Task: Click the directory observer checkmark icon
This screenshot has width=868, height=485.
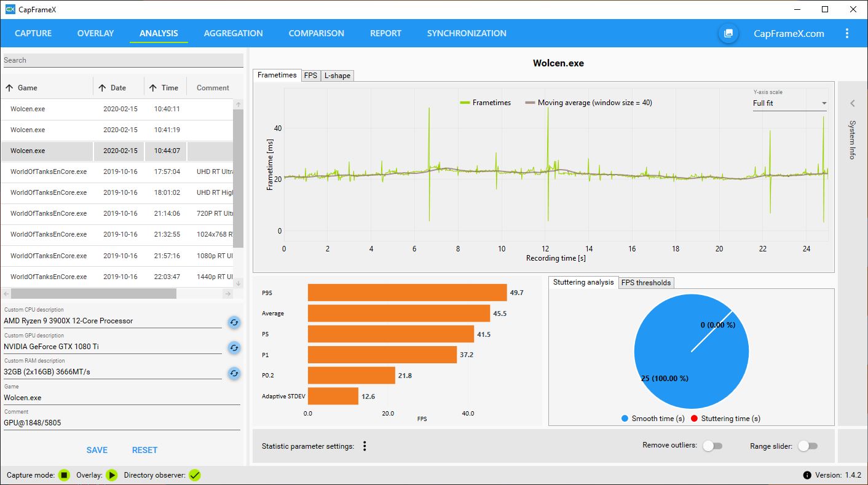Action: pos(195,475)
